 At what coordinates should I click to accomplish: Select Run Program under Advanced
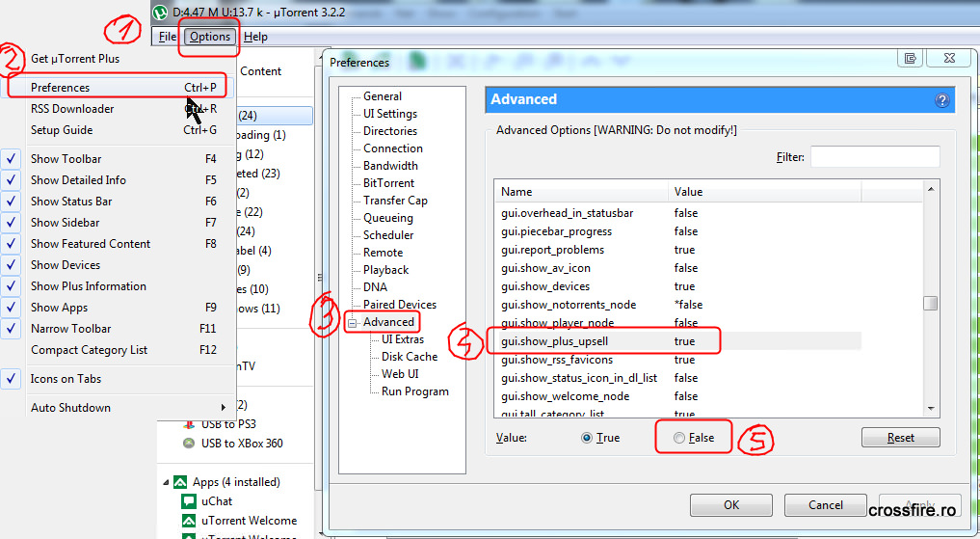pos(415,391)
